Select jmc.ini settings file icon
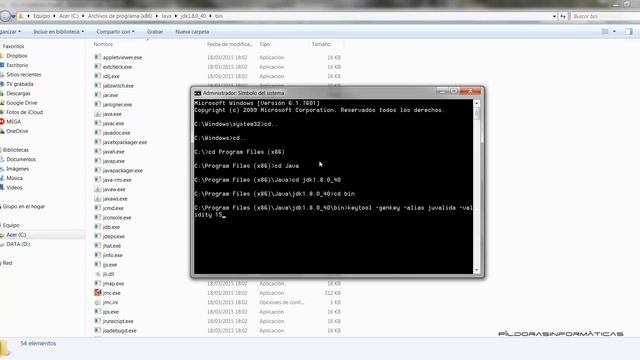The width and height of the screenshot is (640, 360). coord(97,302)
